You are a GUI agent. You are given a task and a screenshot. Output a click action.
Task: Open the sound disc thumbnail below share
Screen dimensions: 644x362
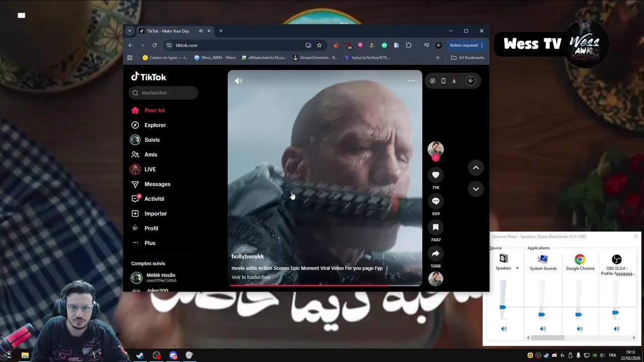(x=436, y=279)
